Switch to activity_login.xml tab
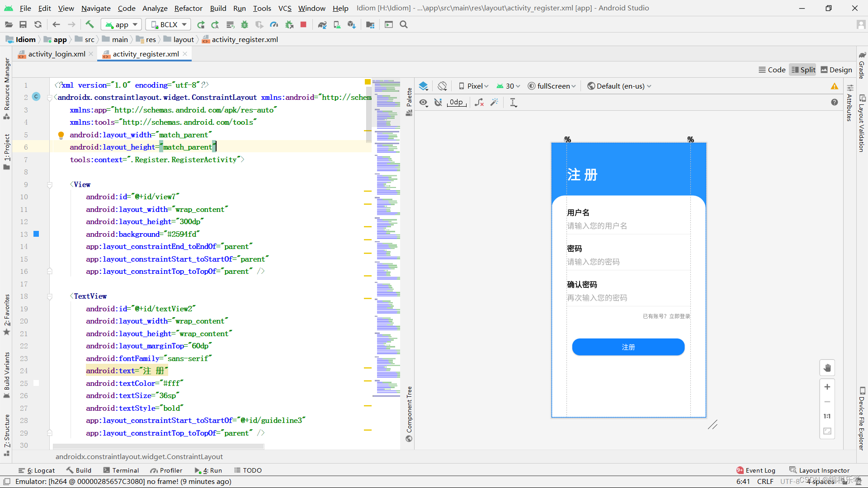The image size is (868, 488). [56, 54]
